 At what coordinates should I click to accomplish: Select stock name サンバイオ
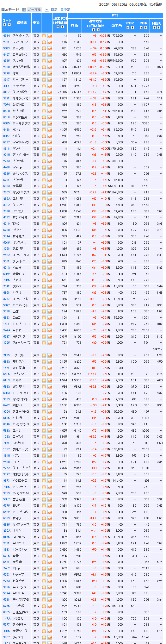pyautogui.click(x=20, y=217)
